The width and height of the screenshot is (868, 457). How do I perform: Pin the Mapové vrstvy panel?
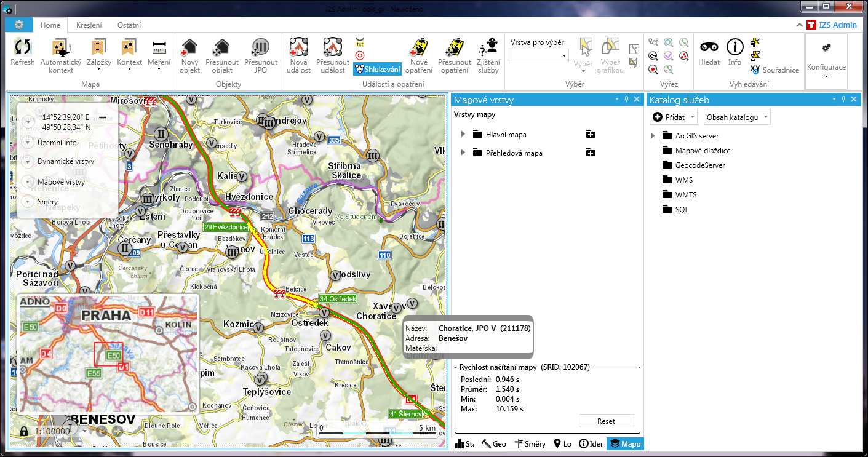click(626, 99)
